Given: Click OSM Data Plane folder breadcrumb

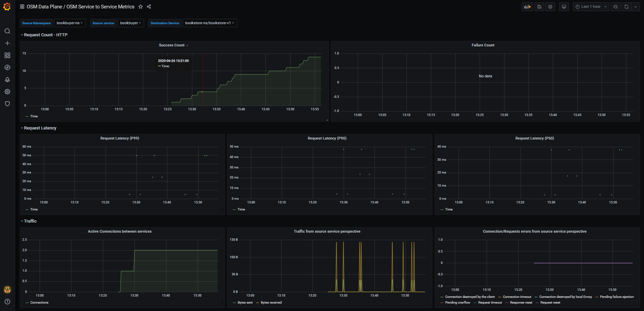Looking at the screenshot, I should click(44, 7).
